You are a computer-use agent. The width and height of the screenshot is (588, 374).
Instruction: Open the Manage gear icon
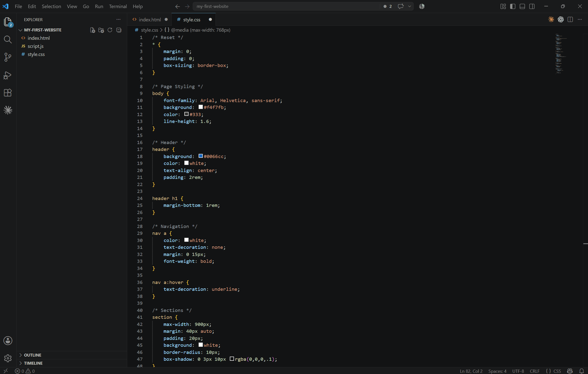click(8, 358)
